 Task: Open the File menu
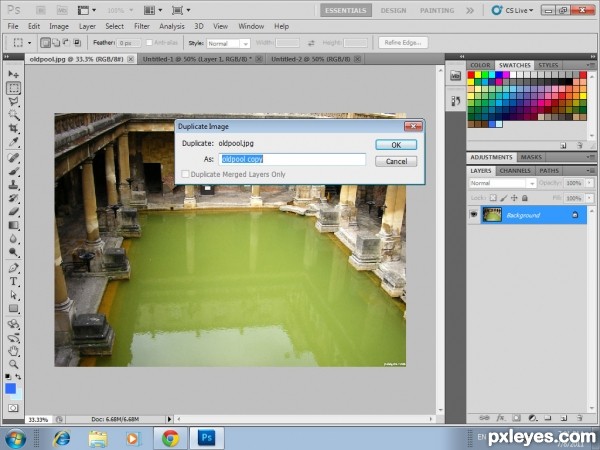click(x=13, y=26)
